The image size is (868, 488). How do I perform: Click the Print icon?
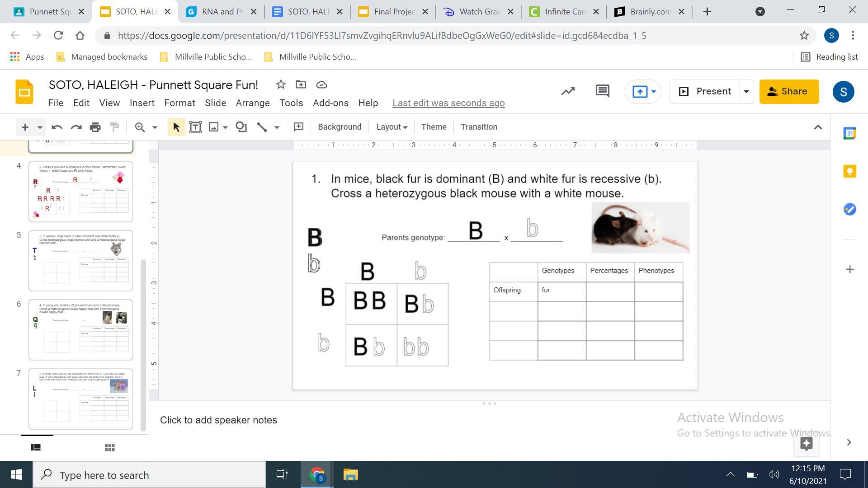(95, 127)
